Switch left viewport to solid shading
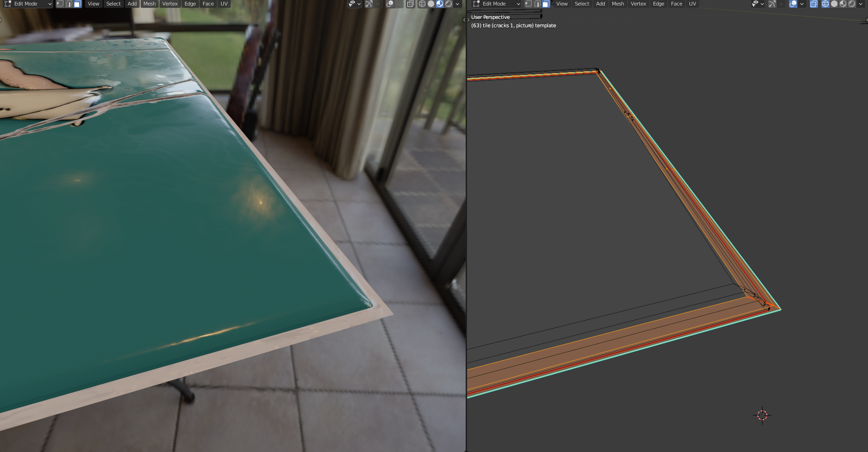This screenshot has width=868, height=452. click(431, 4)
